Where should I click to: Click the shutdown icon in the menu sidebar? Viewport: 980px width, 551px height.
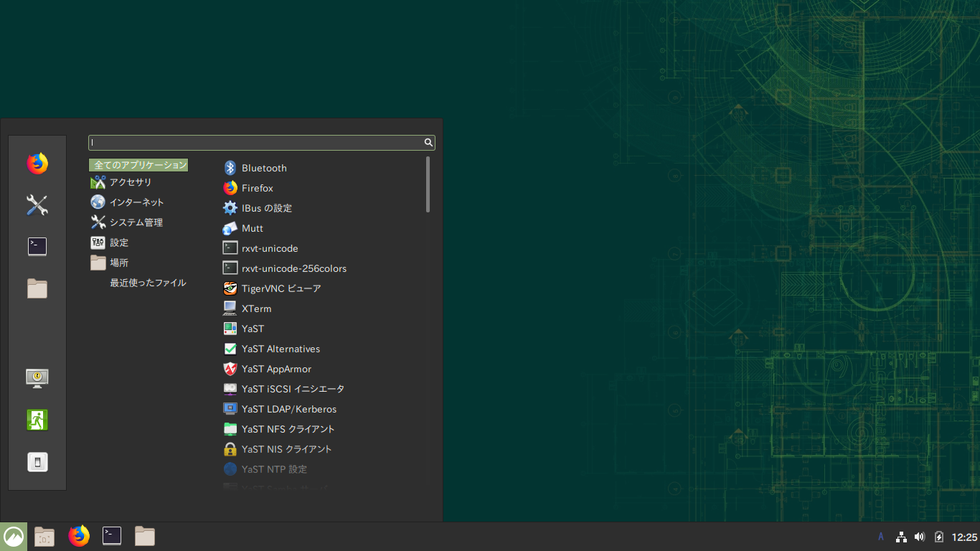[x=37, y=461]
